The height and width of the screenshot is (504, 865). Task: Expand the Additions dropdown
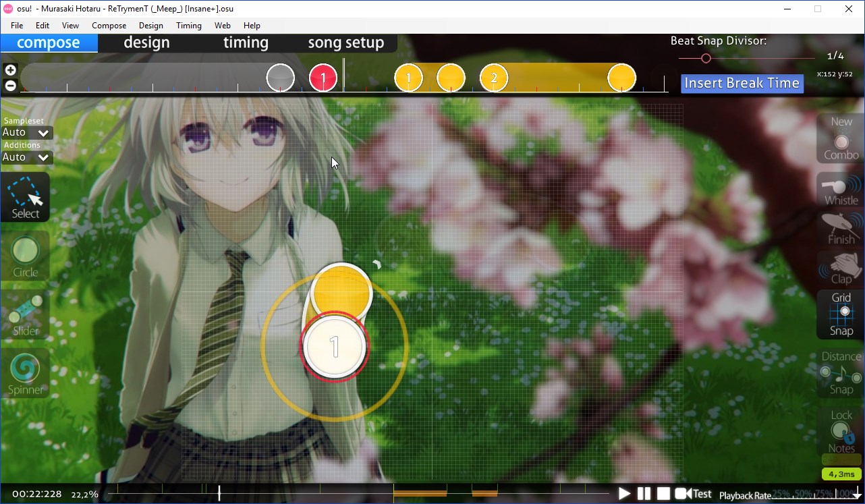(x=26, y=157)
